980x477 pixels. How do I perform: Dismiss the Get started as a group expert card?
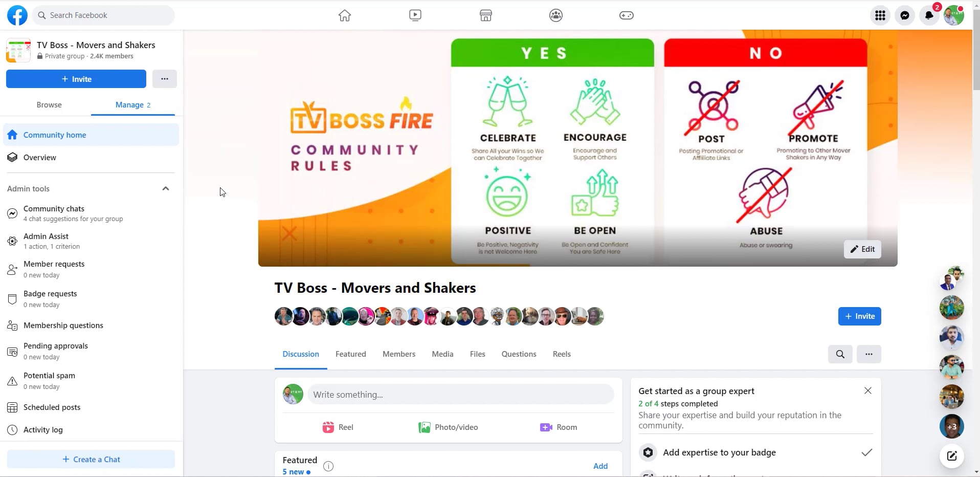pos(868,391)
